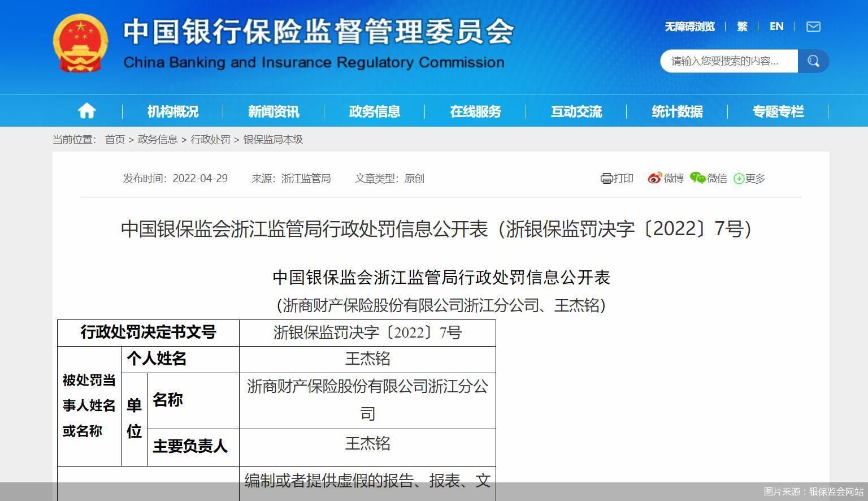Open 互动交流 menu
Image resolution: width=868 pixels, height=501 pixels.
tap(576, 111)
